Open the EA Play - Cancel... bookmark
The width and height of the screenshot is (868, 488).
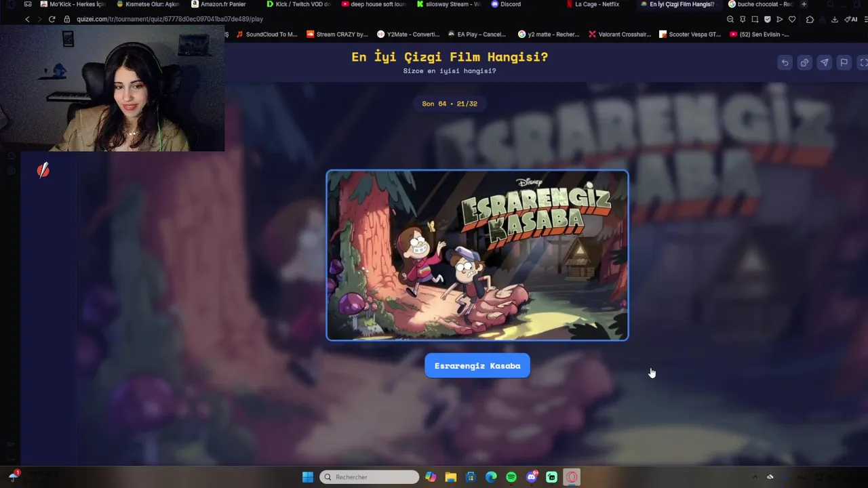477,34
